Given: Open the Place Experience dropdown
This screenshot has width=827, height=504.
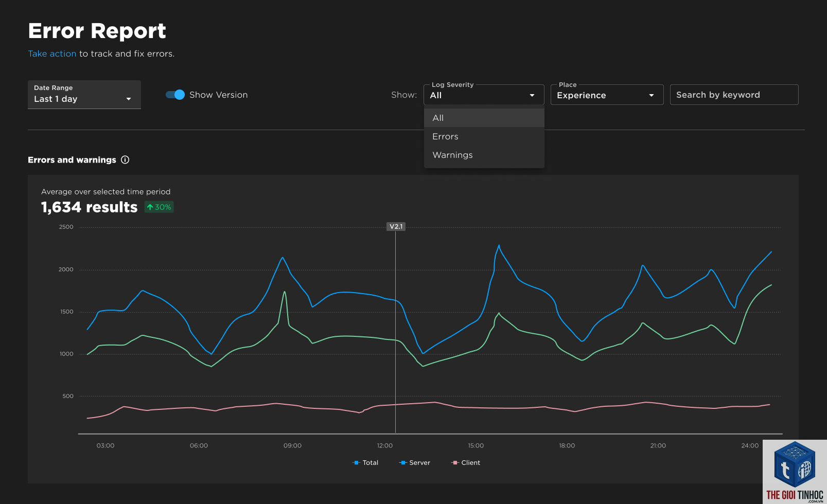Looking at the screenshot, I should pos(607,95).
